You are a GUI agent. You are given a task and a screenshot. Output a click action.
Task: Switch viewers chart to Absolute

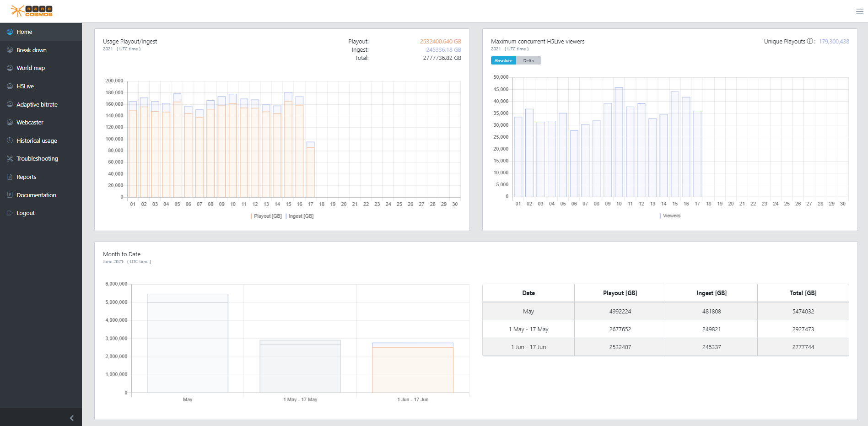click(503, 60)
